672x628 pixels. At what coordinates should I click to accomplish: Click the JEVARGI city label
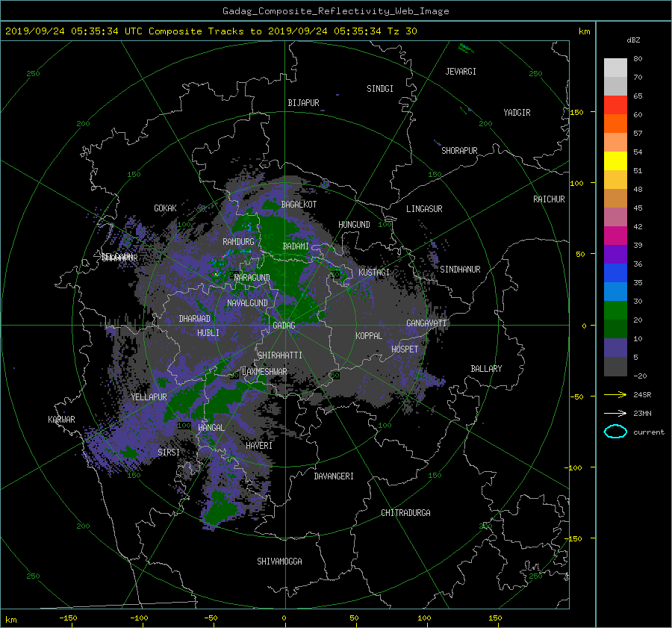coord(461,71)
